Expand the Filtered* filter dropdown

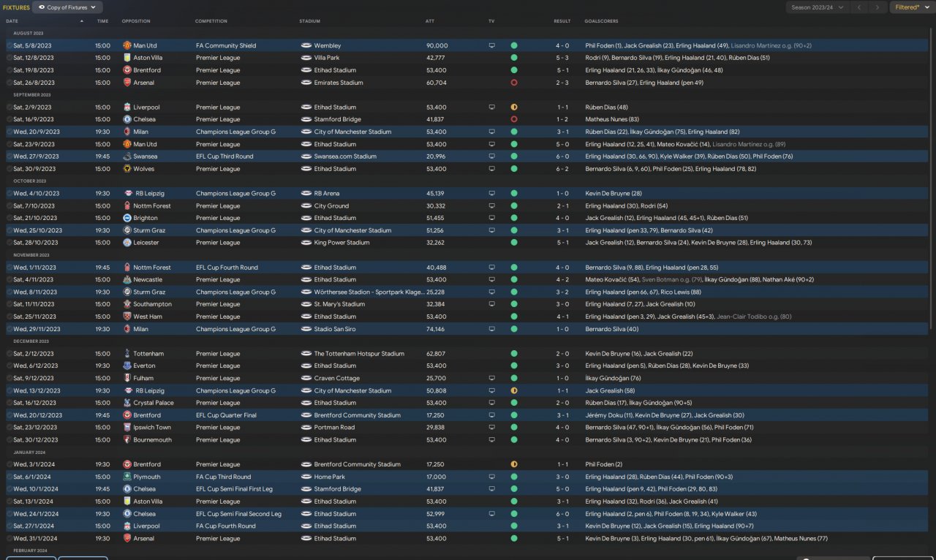(x=912, y=7)
